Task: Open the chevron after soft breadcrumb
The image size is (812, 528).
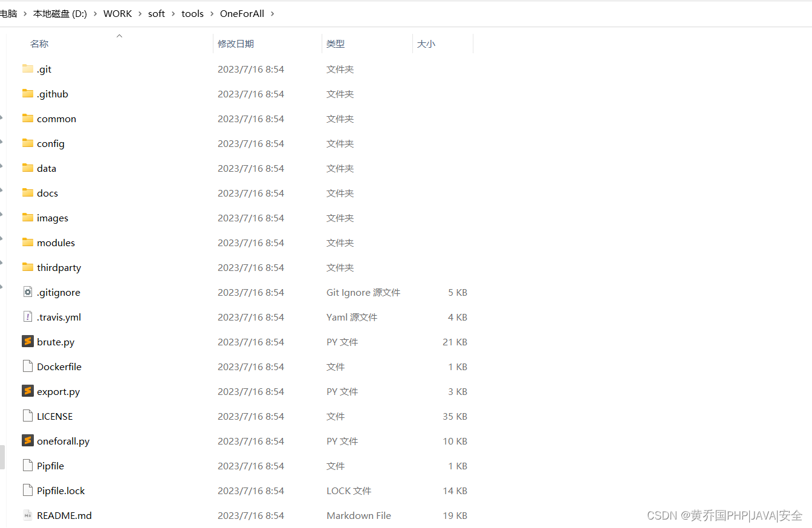Action: pyautogui.click(x=173, y=13)
